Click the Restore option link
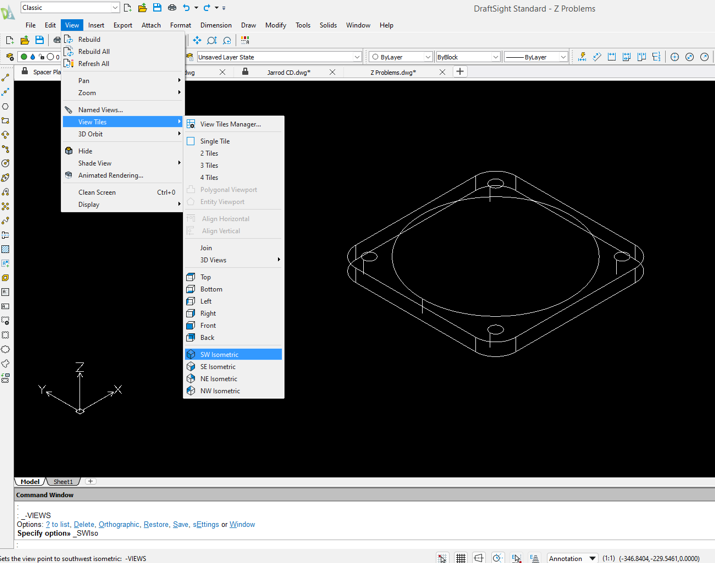Image resolution: width=715 pixels, height=563 pixels. click(x=156, y=524)
